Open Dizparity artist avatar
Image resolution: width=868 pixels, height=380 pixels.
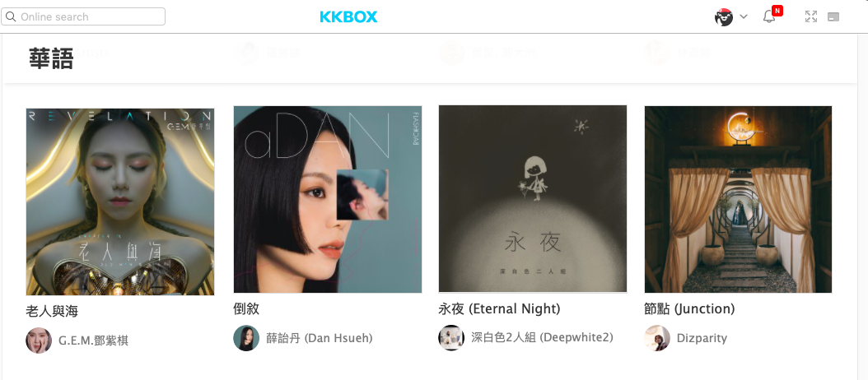657,338
